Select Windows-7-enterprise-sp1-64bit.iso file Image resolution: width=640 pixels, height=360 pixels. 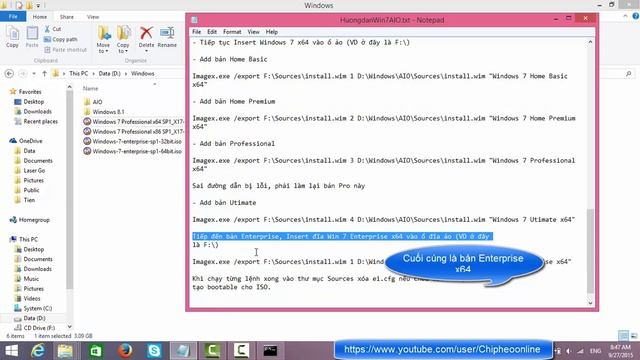coord(133,151)
